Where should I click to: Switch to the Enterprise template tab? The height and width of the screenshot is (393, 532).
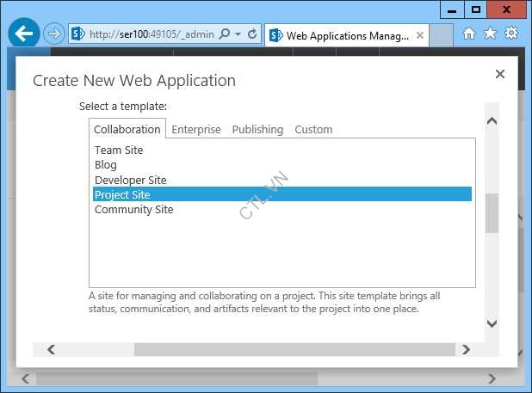pyautogui.click(x=196, y=129)
